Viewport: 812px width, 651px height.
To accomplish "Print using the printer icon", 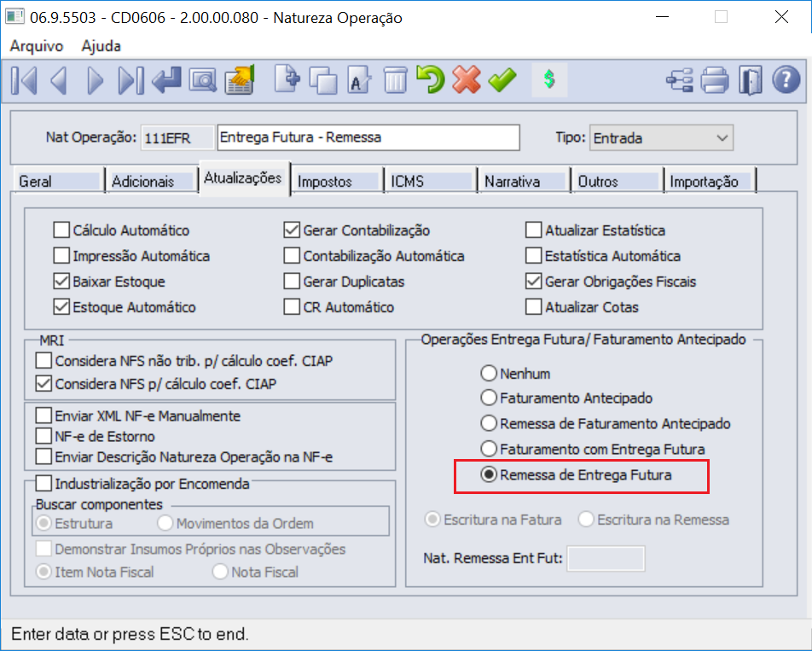I will pyautogui.click(x=715, y=81).
